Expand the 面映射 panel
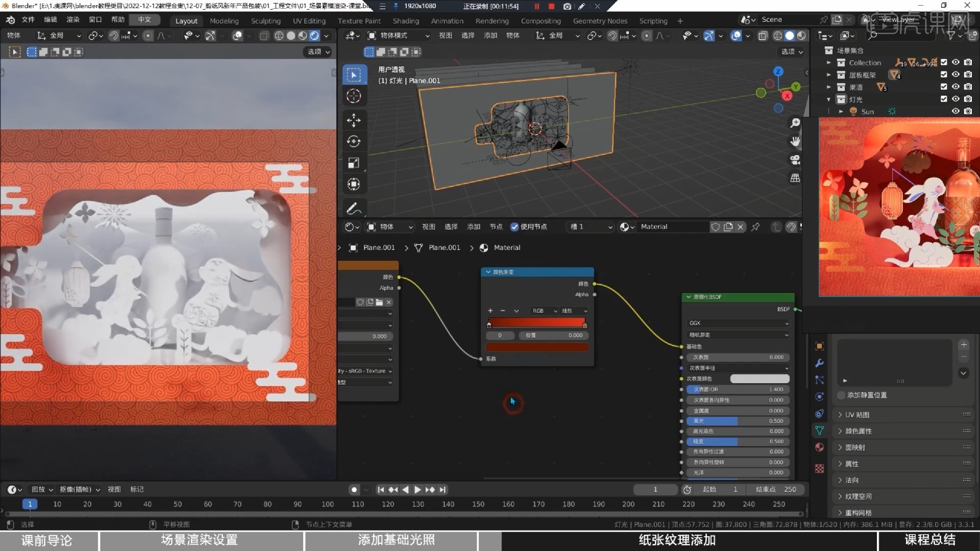Image resolution: width=980 pixels, height=551 pixels. (904, 447)
